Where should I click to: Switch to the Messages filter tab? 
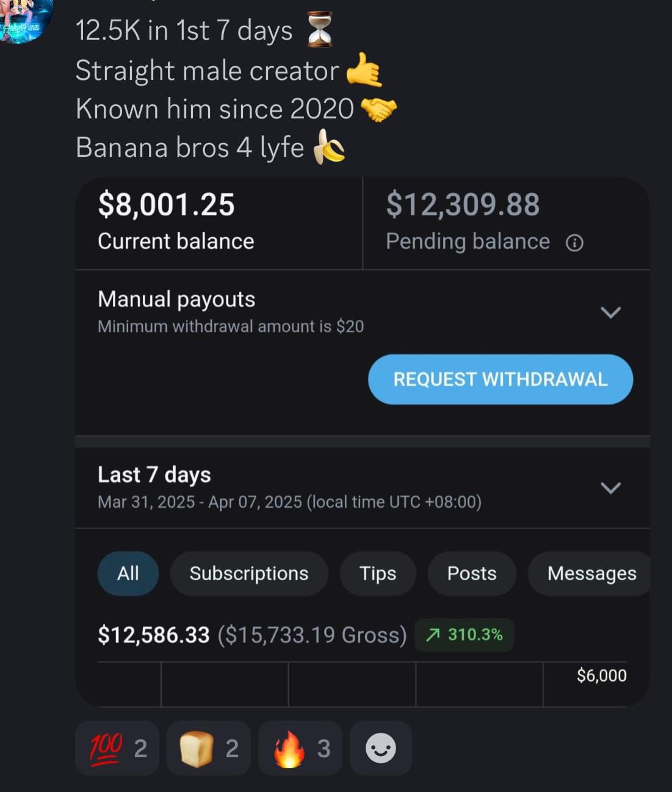tap(591, 574)
